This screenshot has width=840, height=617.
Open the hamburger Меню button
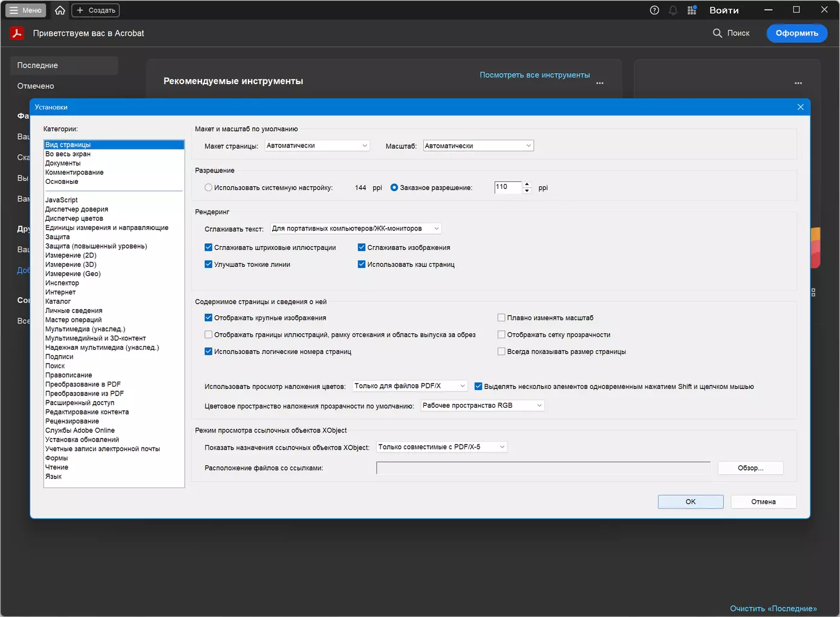pos(26,10)
